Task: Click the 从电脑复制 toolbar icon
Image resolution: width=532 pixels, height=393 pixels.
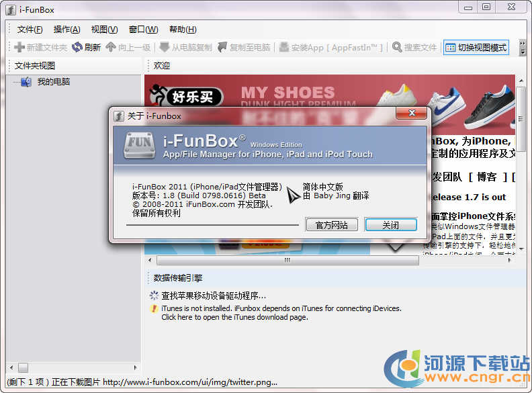Action: click(164, 47)
